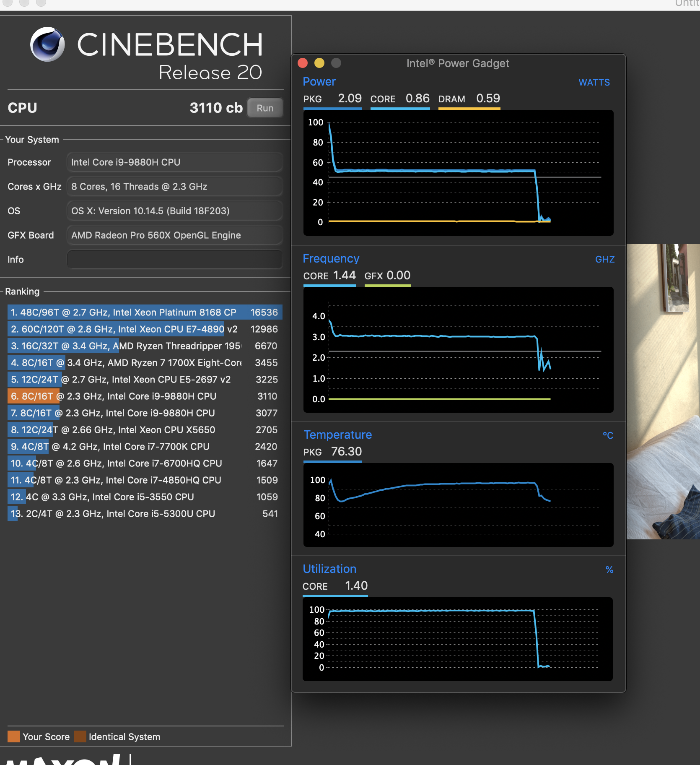Select ranking row 10 Core i7-6700HQ
Image resolution: width=700 pixels, height=765 pixels.
(x=145, y=463)
